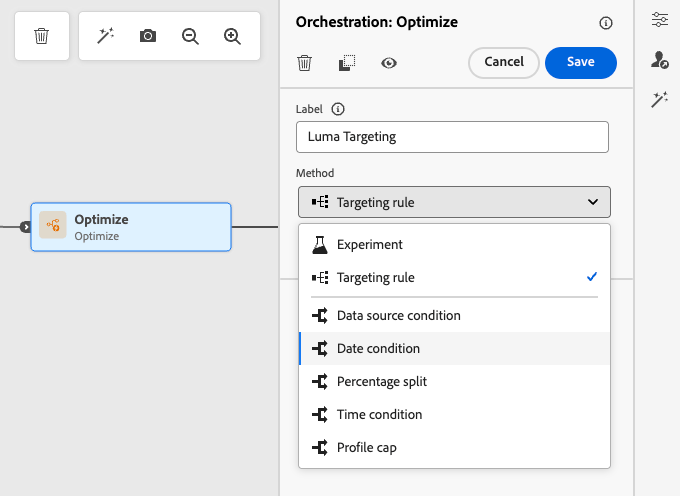The width and height of the screenshot is (680, 496).
Task: Click the duplicate activity icon
Action: (347, 63)
